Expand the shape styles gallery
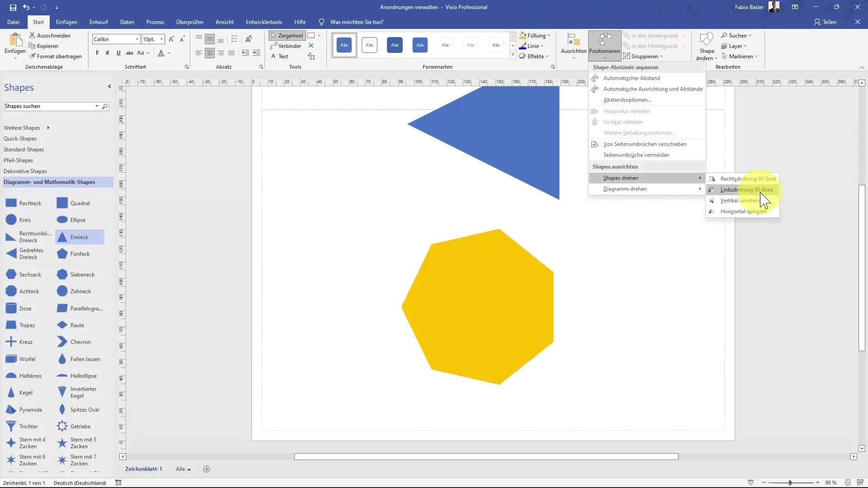Image resolution: width=868 pixels, height=488 pixels. 513,55
